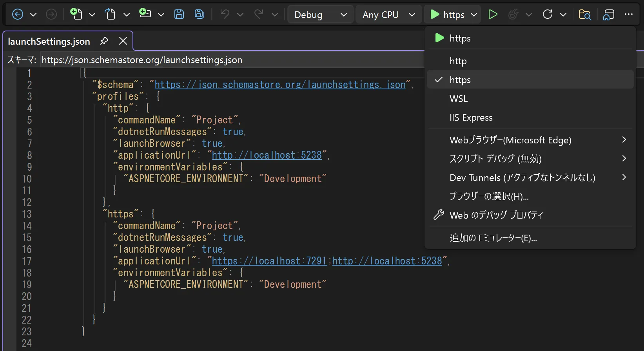
Task: Click the hot reload flame icon
Action: pyautogui.click(x=513, y=14)
